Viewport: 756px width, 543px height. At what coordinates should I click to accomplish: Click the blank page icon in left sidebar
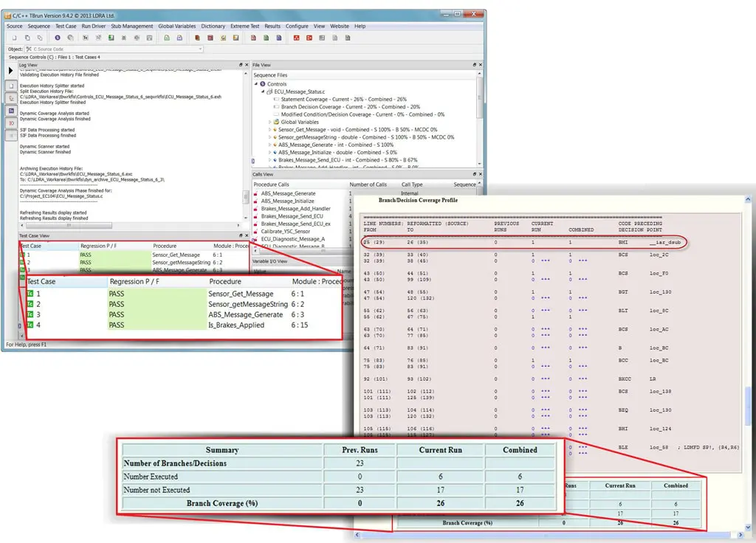point(11,86)
